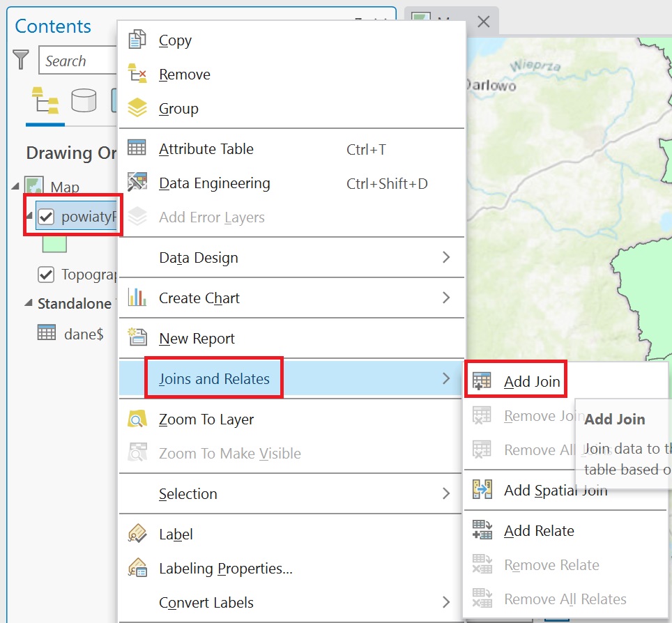Select Labeling Properties menu entry
Screen dimensions: 672x623
(225, 568)
